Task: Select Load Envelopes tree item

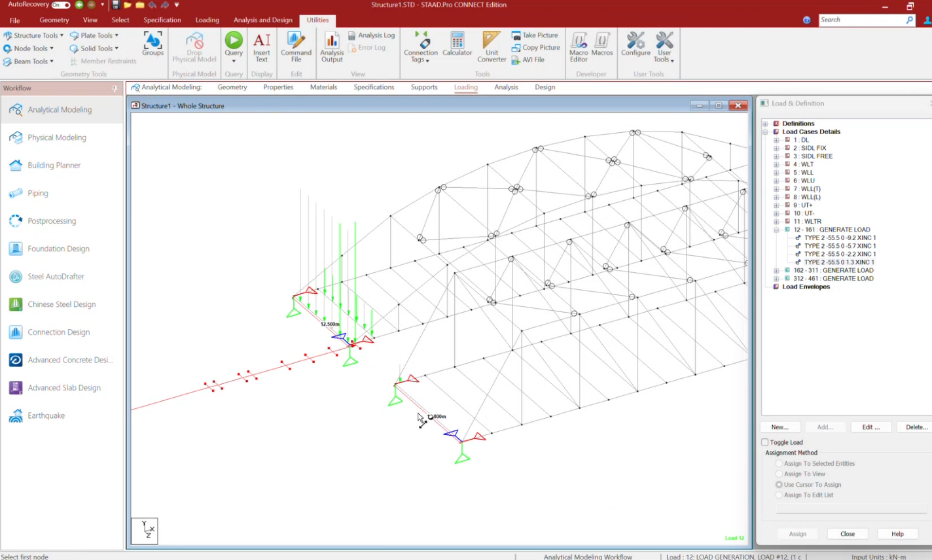Action: [x=806, y=287]
